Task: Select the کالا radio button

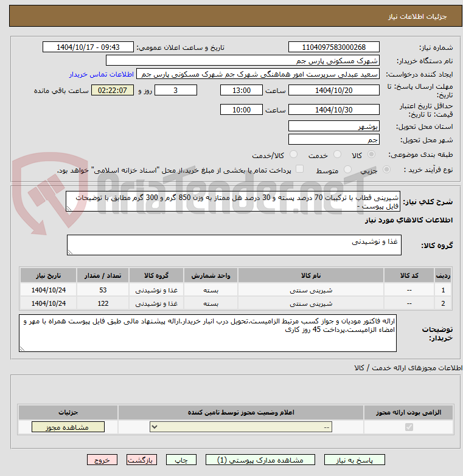Action: [x=371, y=154]
